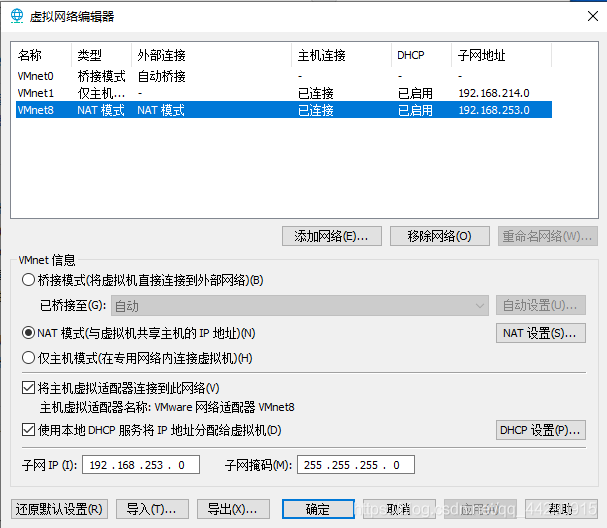Click the 帮助 button
The width and height of the screenshot is (607, 528).
pos(561,509)
